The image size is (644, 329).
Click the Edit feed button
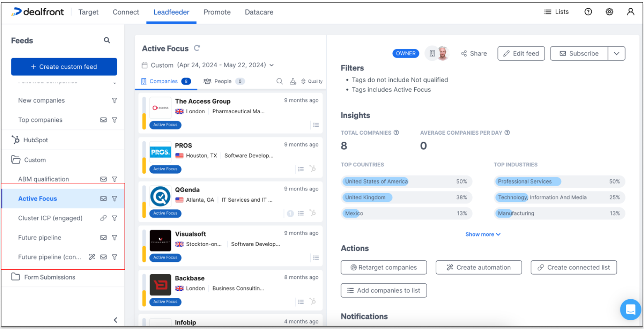[521, 53]
